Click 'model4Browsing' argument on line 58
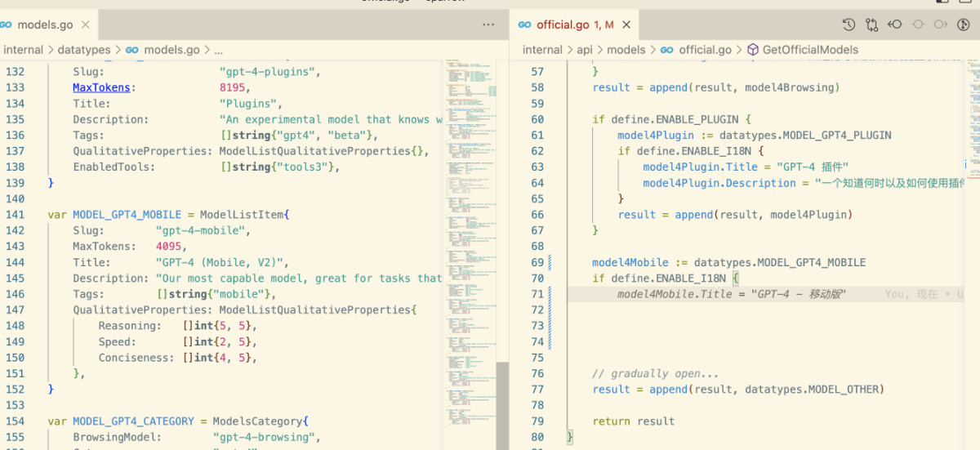Screen dimensions: 980x450 (x=790, y=87)
